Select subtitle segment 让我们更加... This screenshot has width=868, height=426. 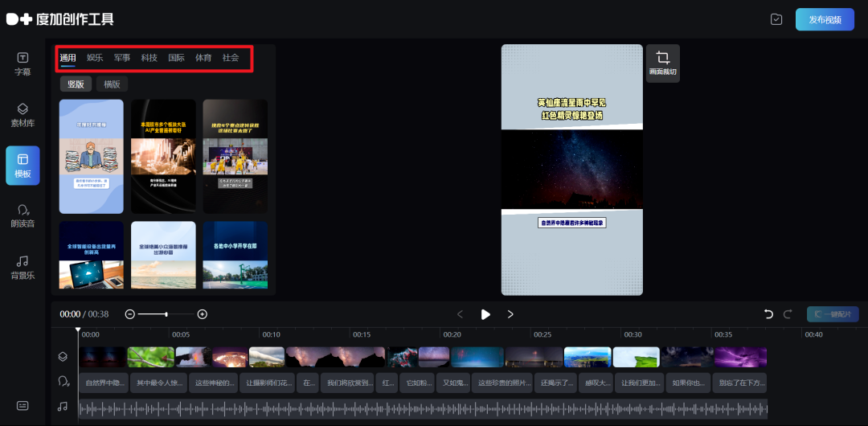coord(641,383)
